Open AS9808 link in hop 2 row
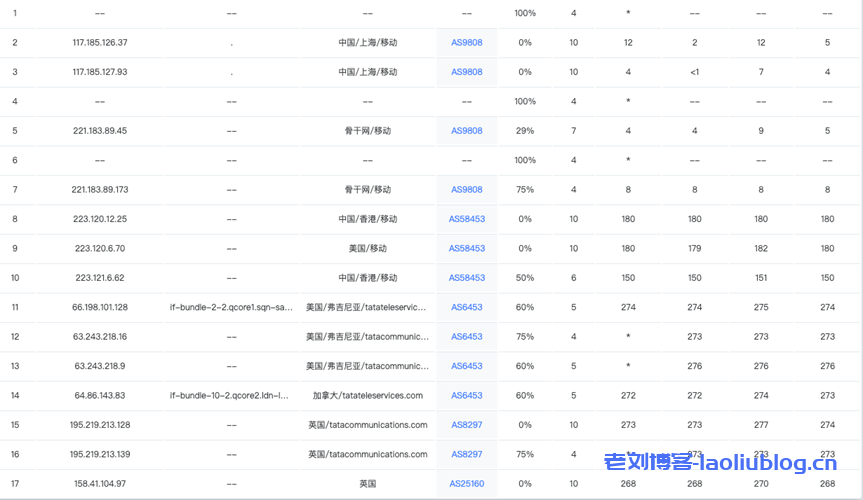Viewport: 863px width, 500px height. (466, 43)
